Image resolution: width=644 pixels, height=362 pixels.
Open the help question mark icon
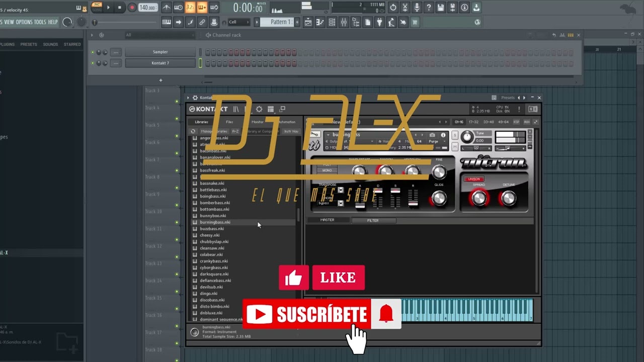pyautogui.click(x=429, y=7)
